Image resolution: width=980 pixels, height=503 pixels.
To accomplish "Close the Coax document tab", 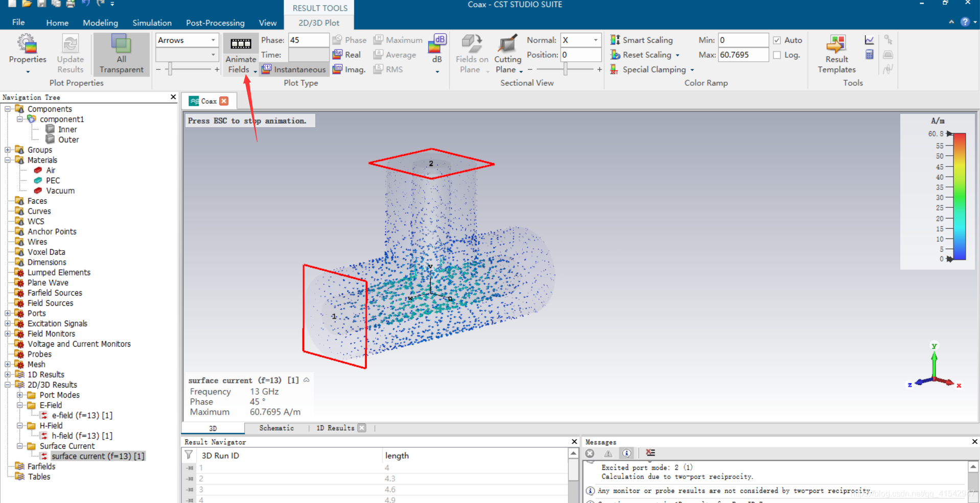I will pos(224,101).
